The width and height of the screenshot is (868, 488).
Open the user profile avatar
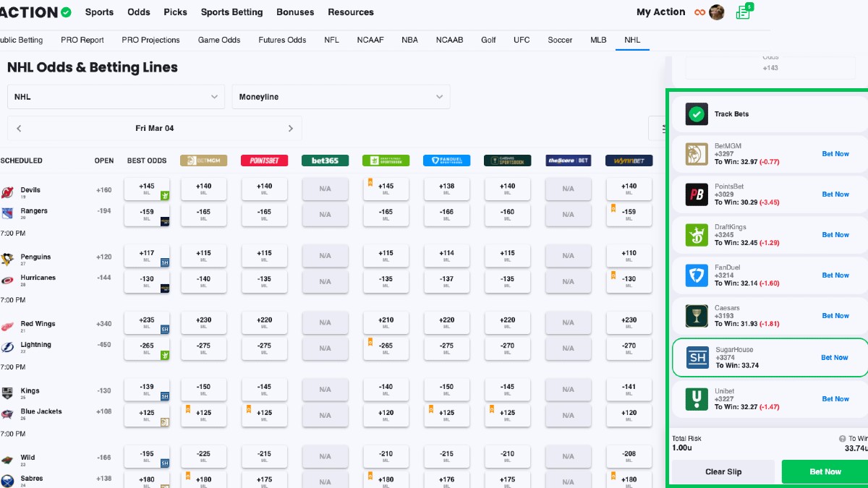click(x=716, y=12)
